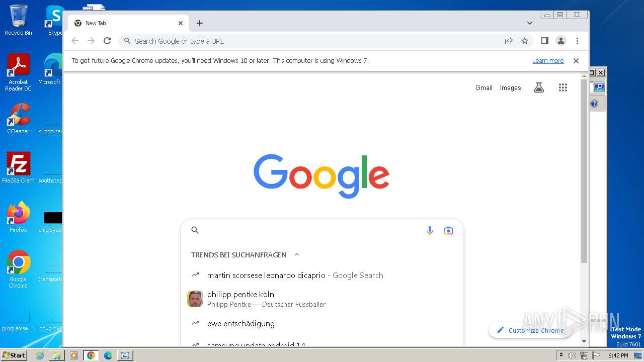Viewport: 644px width, 362px height.
Task: Open the Recycle Bin desktop icon
Action: tap(18, 20)
